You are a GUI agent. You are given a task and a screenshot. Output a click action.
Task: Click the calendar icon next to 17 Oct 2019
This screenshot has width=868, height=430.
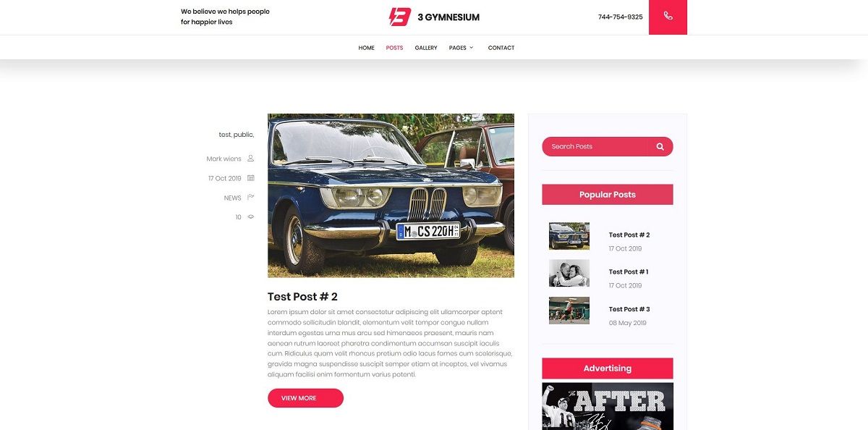coord(251,178)
